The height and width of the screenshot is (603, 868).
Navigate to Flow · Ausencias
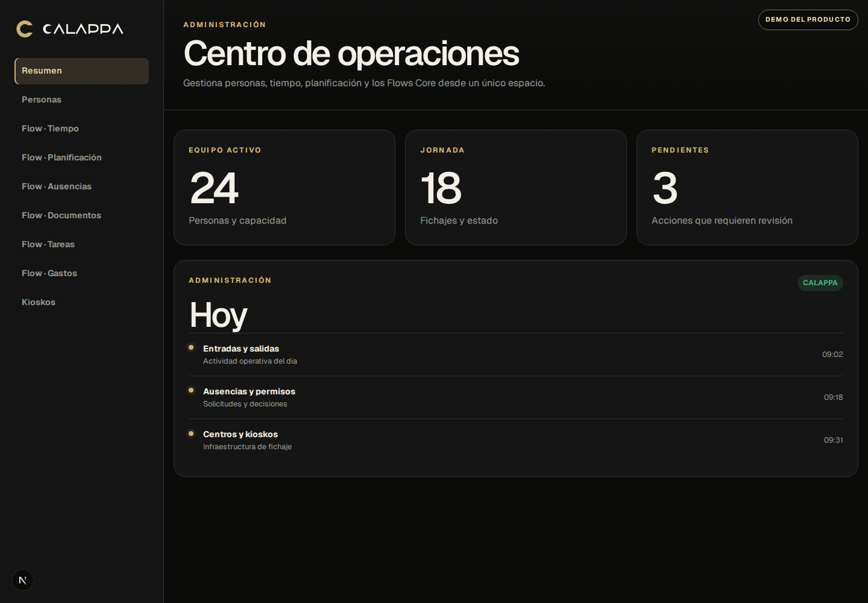pos(81,186)
